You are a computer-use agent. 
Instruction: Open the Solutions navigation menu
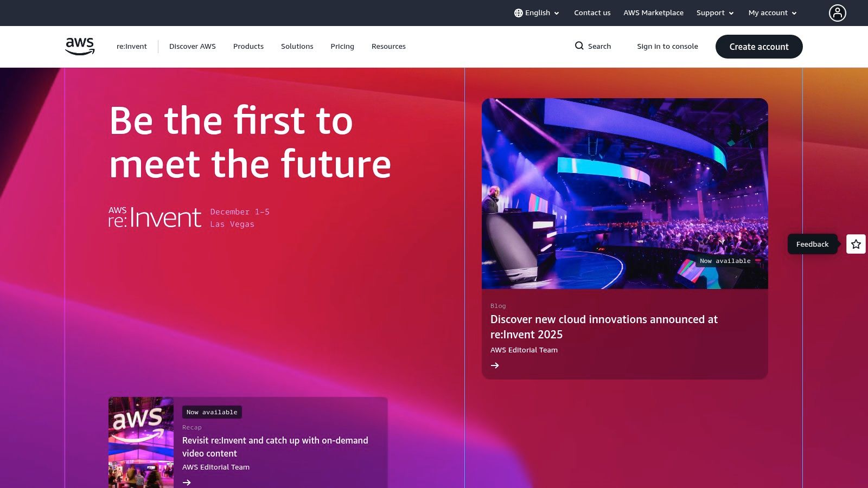point(297,46)
